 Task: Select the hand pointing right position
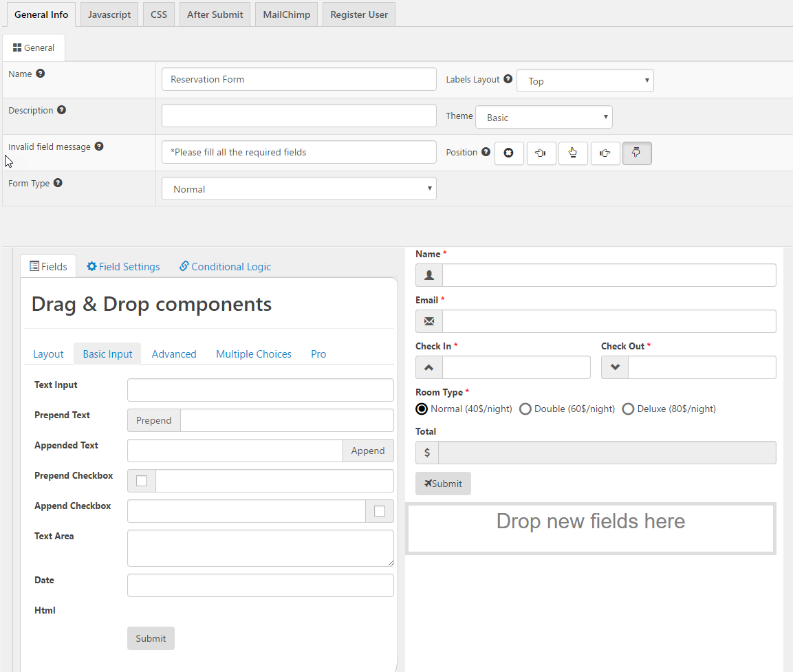pyautogui.click(x=605, y=153)
